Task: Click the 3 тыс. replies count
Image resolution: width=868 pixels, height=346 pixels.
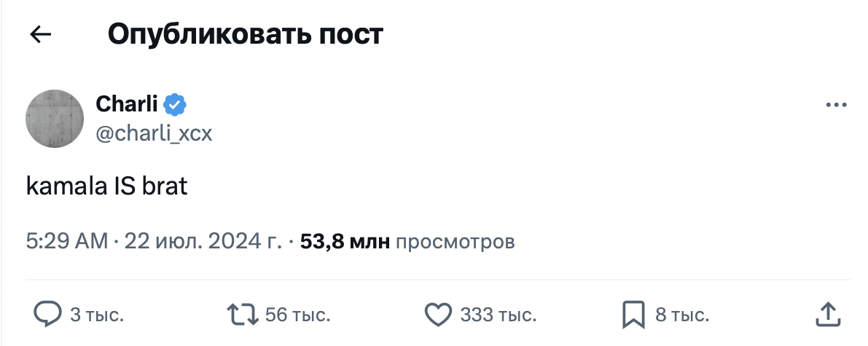Action: (x=97, y=315)
